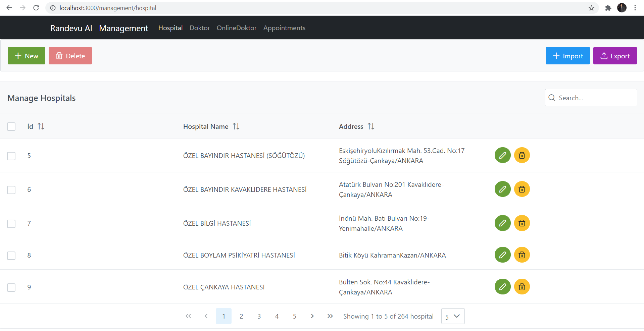Tick the row checkbox next to id 9

(11, 287)
